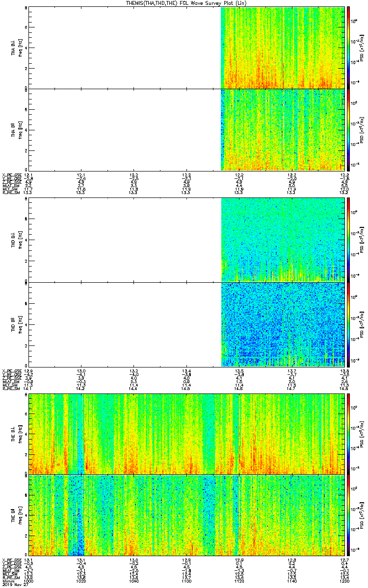The height and width of the screenshot is (588, 368).
Task: Select the THD B-parallel spectrogram panel
Action: tap(186, 324)
